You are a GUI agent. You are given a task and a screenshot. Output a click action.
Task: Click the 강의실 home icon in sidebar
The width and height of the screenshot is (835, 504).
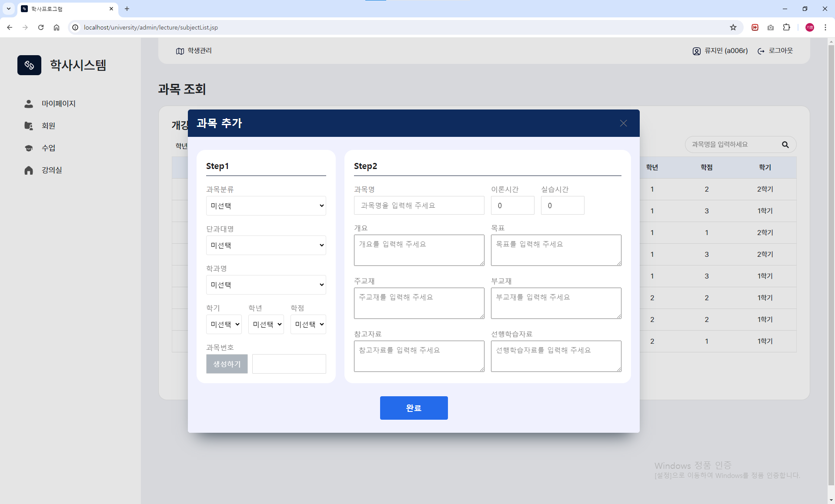[29, 170]
